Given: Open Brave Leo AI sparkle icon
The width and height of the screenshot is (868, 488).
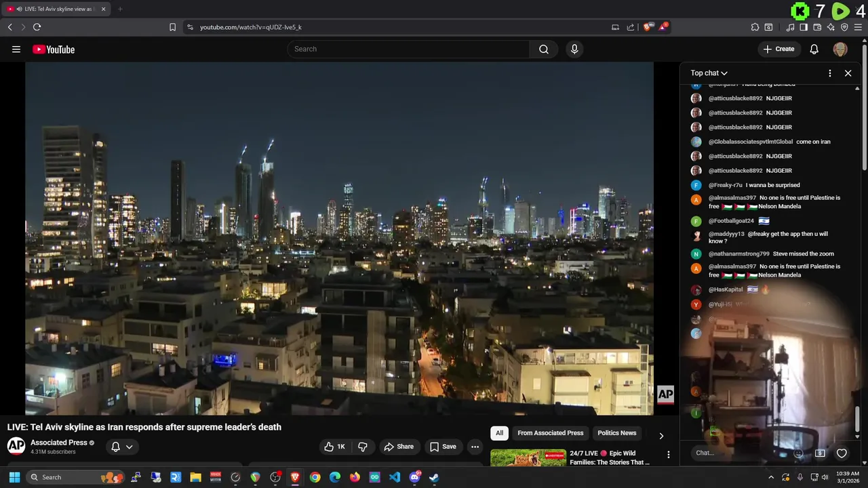Looking at the screenshot, I should (x=831, y=27).
